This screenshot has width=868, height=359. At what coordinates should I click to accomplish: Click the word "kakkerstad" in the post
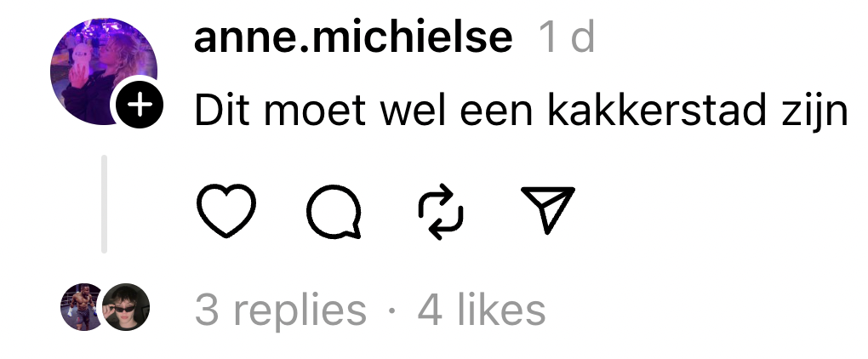pos(645,111)
